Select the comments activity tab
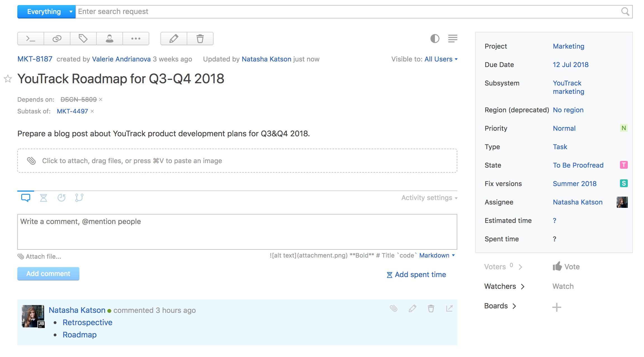The width and height of the screenshot is (644, 357). click(26, 198)
